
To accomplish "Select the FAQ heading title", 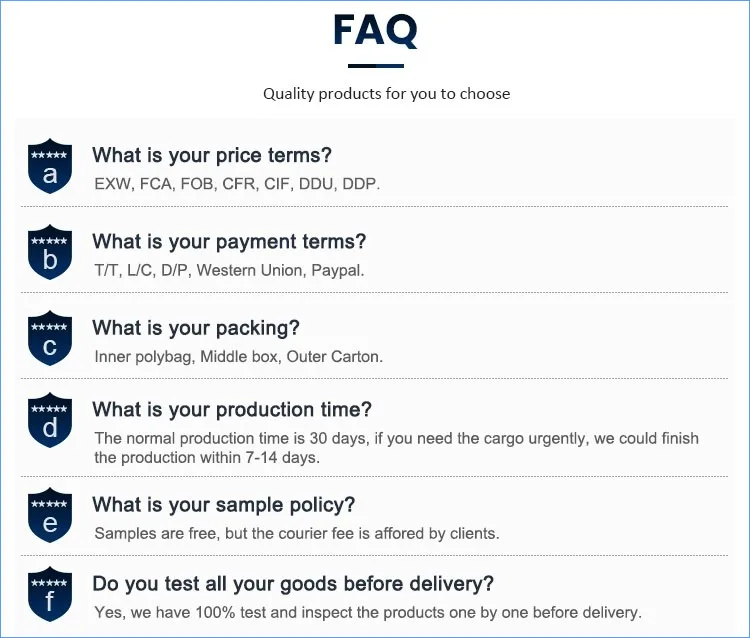I will (375, 31).
